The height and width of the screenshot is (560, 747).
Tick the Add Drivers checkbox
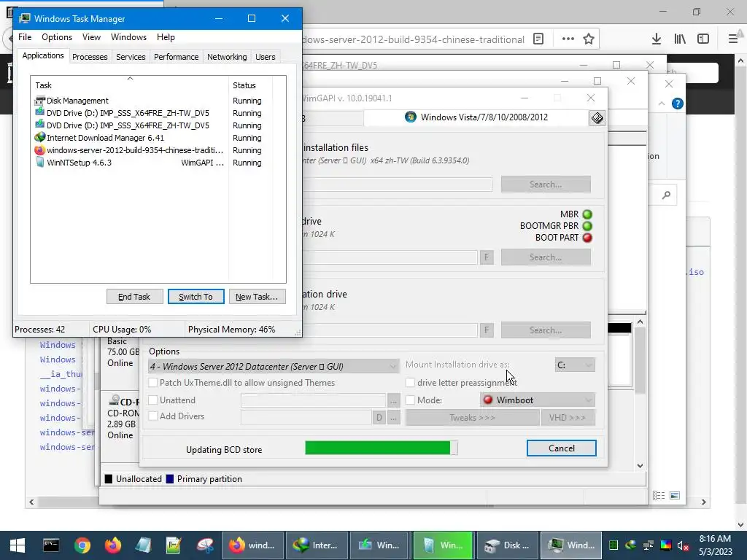pyautogui.click(x=153, y=416)
